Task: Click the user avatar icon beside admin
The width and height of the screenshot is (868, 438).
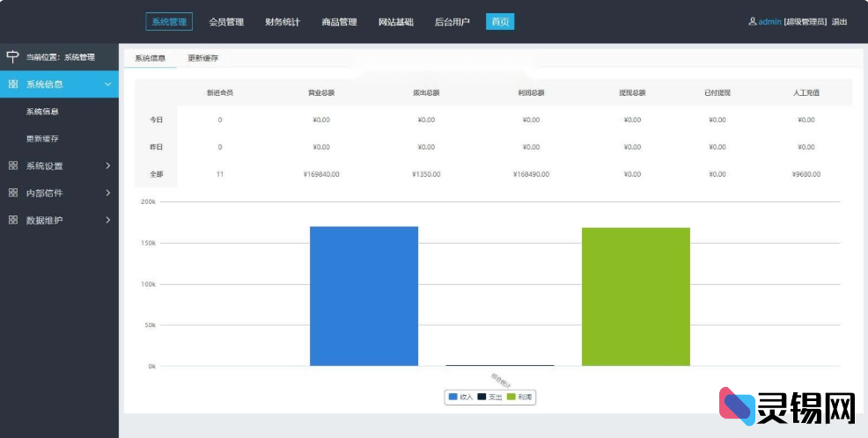Action: (752, 21)
